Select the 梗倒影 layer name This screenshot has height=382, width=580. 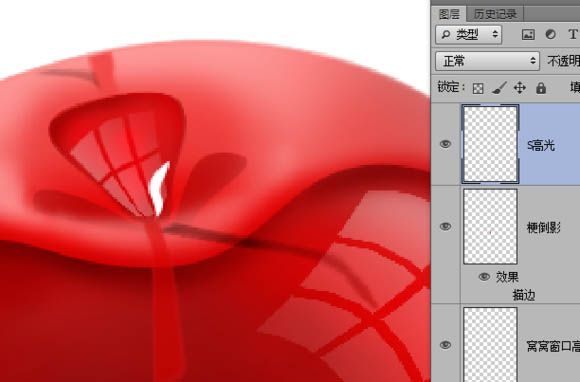click(543, 228)
